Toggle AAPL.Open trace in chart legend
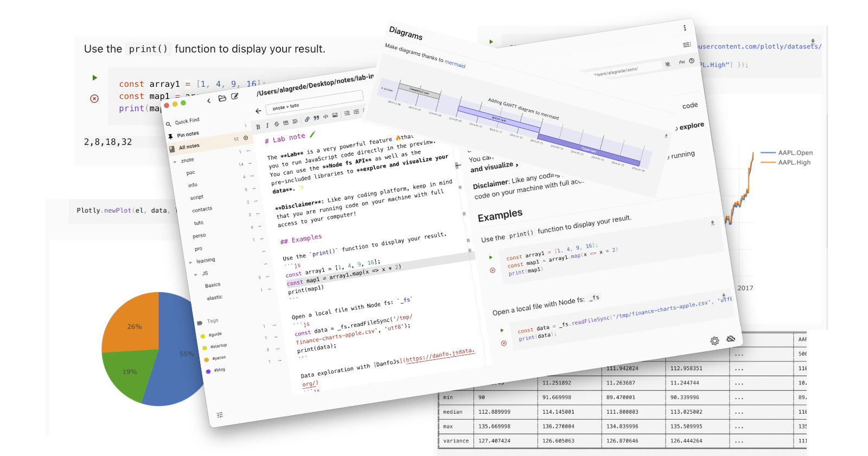Viewport: 868px width, 456px height. pyautogui.click(x=787, y=153)
